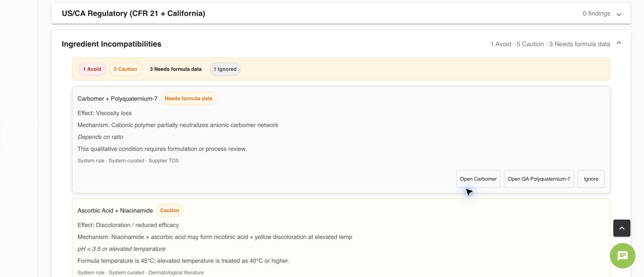Ignore the Carbomer + Polyquaternium-7 finding
This screenshot has height=277, width=644.
591,179
